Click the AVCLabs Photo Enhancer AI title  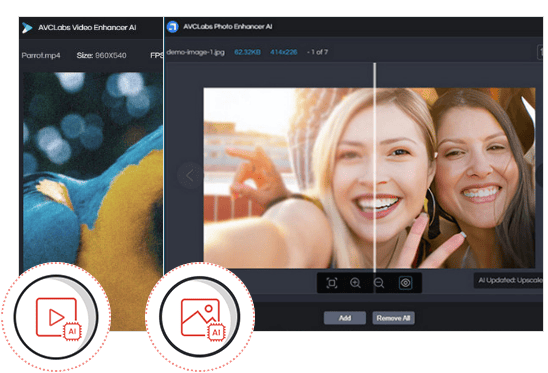(228, 27)
